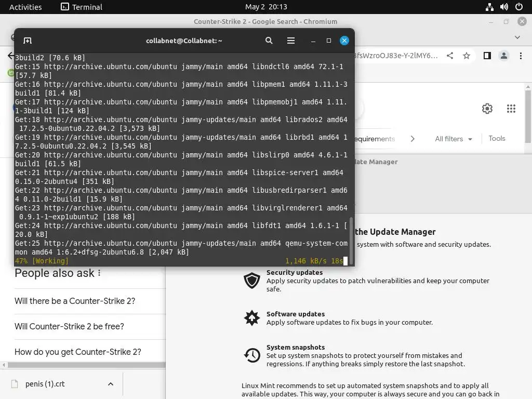This screenshot has height=399, width=532.
Task: Click the 47% [Working] progress line
Action: 179,261
